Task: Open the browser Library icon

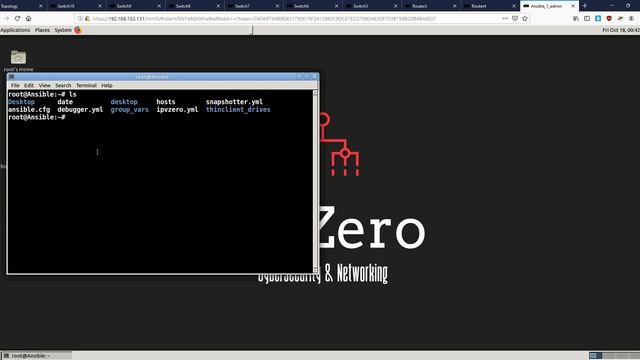Action: [576, 18]
